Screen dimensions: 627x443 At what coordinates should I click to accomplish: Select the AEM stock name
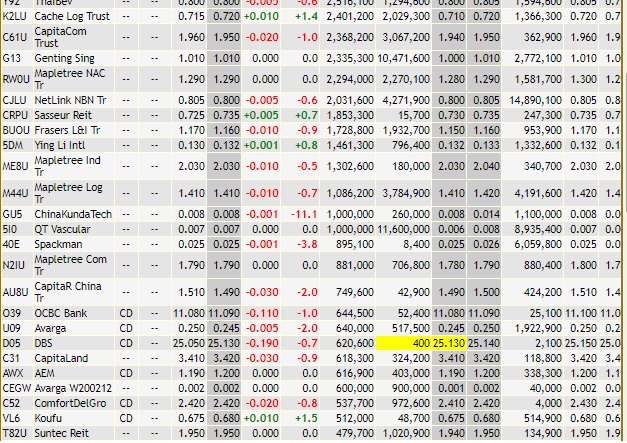(44, 373)
